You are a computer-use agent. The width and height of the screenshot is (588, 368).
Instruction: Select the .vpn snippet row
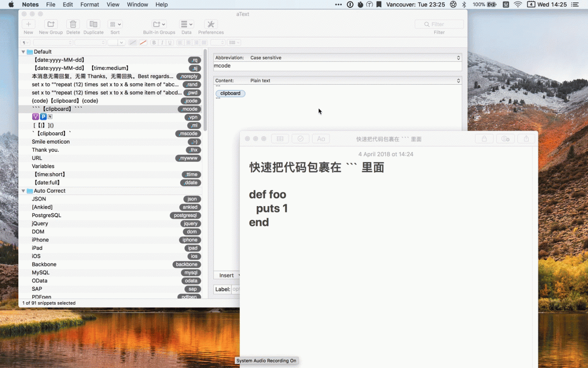pos(110,117)
